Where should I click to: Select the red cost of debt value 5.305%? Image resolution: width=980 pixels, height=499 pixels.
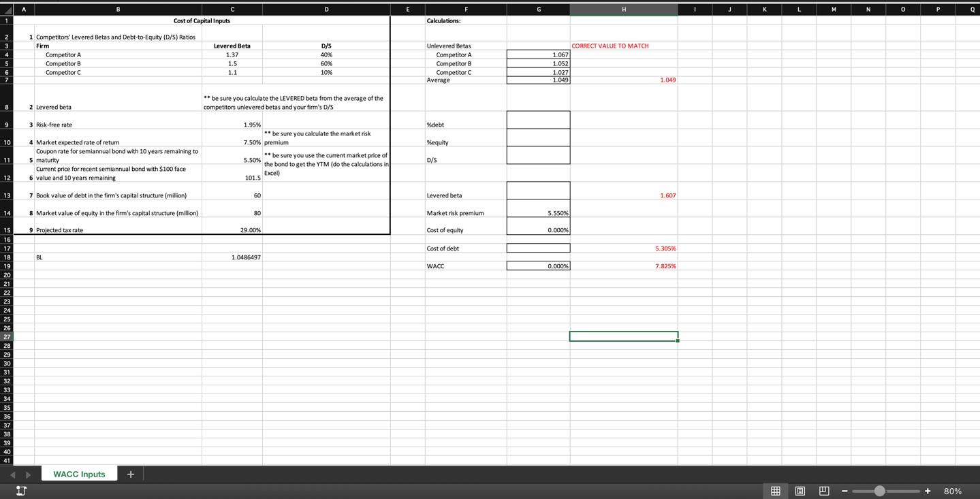click(624, 248)
